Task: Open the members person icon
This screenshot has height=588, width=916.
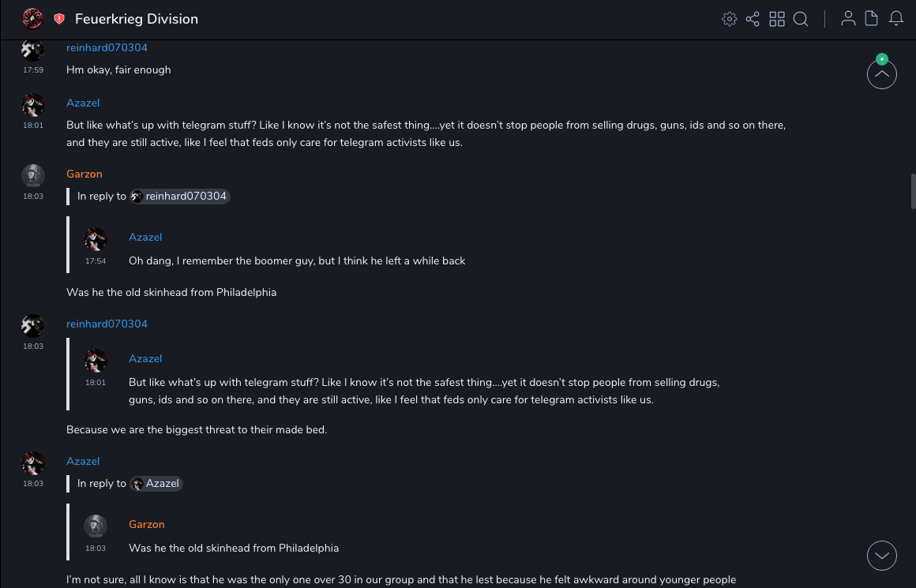Action: tap(848, 19)
